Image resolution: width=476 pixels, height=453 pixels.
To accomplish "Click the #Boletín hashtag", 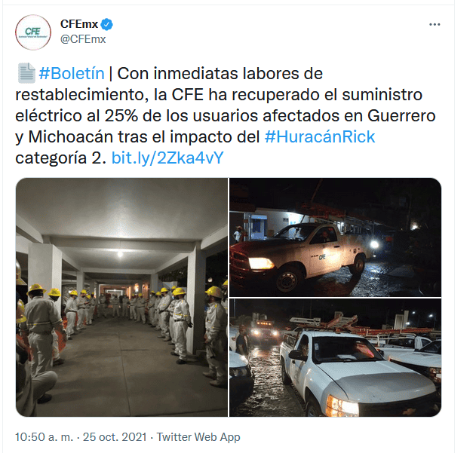I will pos(72,73).
